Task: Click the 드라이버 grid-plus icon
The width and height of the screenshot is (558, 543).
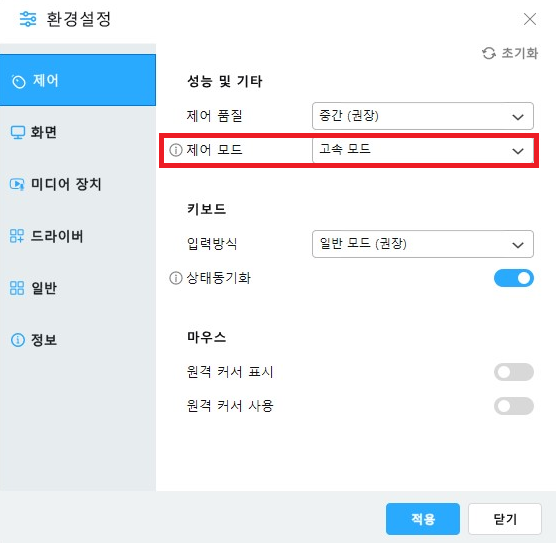Action: 17,236
